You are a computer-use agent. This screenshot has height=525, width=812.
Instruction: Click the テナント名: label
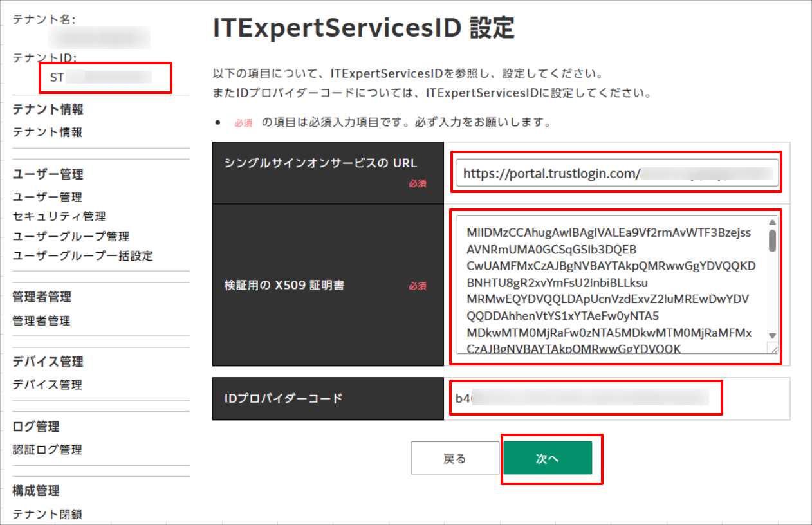(x=44, y=20)
